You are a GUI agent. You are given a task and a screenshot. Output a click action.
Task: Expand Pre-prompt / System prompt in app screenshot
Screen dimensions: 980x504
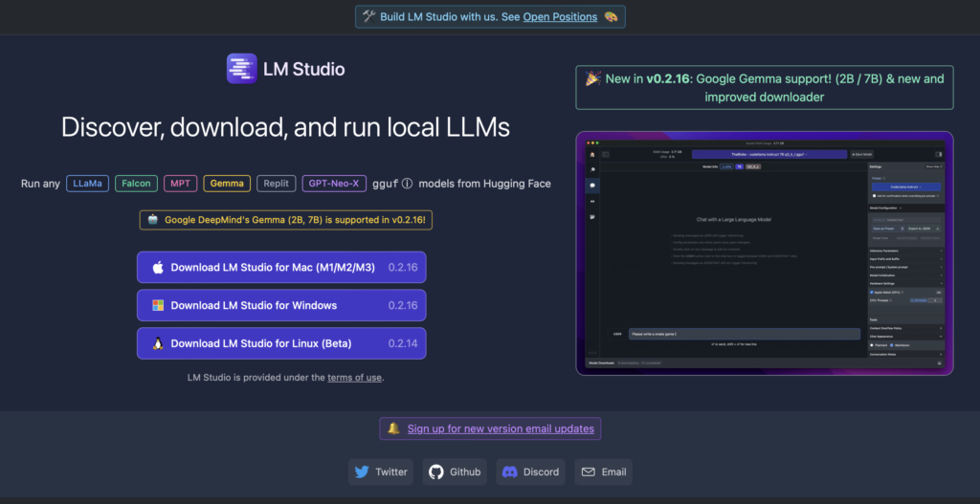click(905, 267)
